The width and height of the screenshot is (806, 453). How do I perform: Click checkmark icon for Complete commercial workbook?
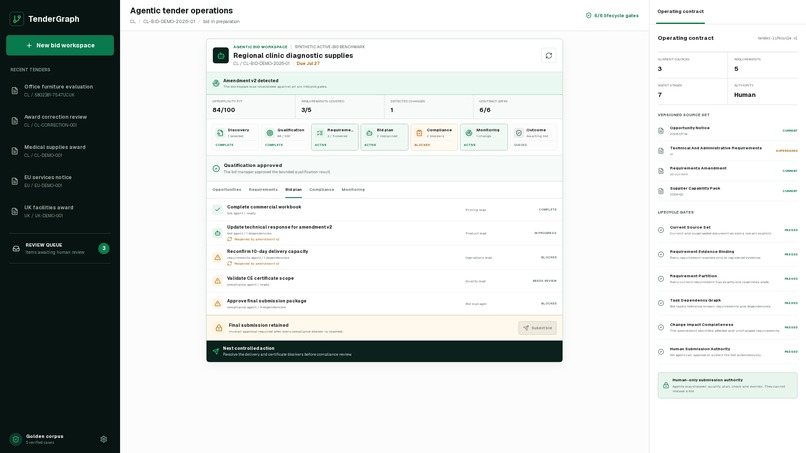coord(217,209)
